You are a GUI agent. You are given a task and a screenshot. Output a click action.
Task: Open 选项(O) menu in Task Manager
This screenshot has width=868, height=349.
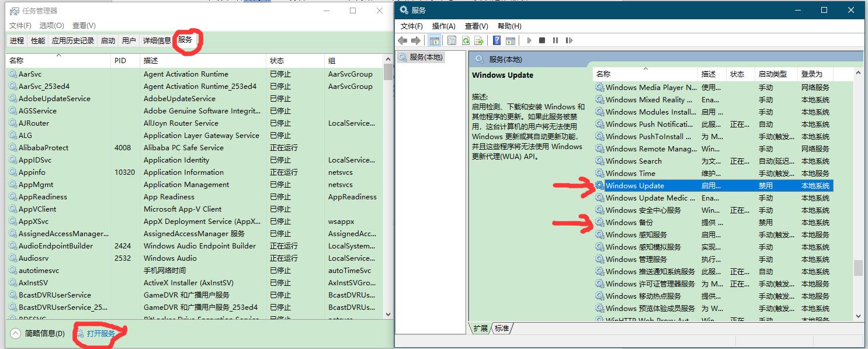pos(52,26)
